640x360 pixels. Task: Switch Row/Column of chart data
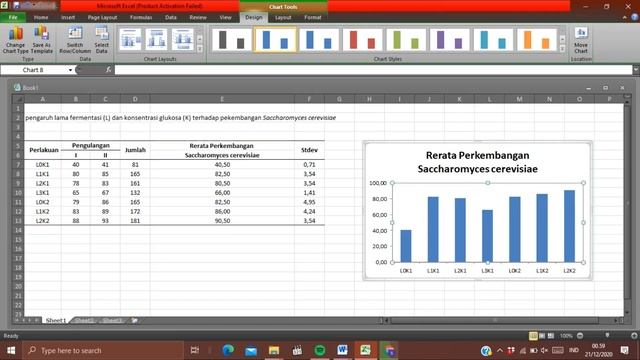[75, 40]
